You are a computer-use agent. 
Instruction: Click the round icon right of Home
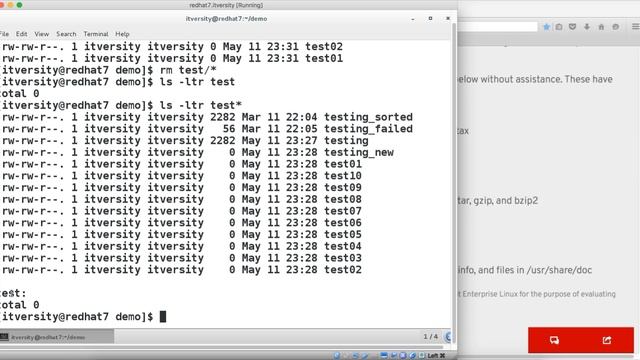(616, 27)
